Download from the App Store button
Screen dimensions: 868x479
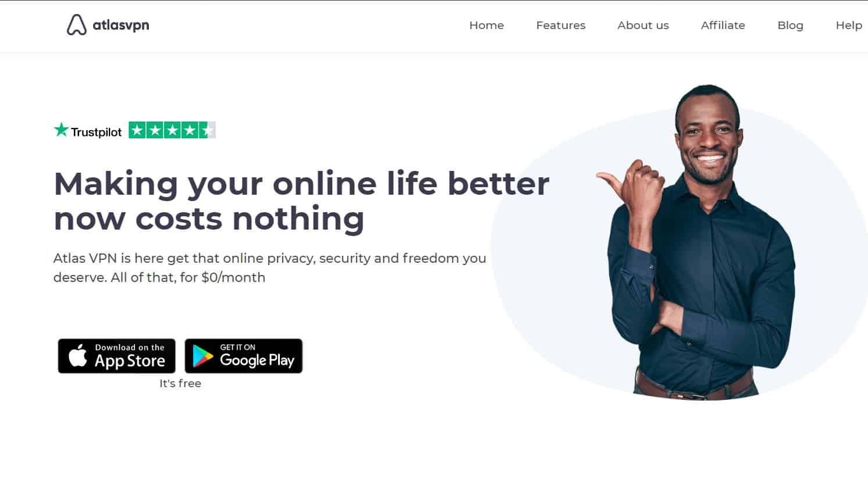[x=116, y=356]
